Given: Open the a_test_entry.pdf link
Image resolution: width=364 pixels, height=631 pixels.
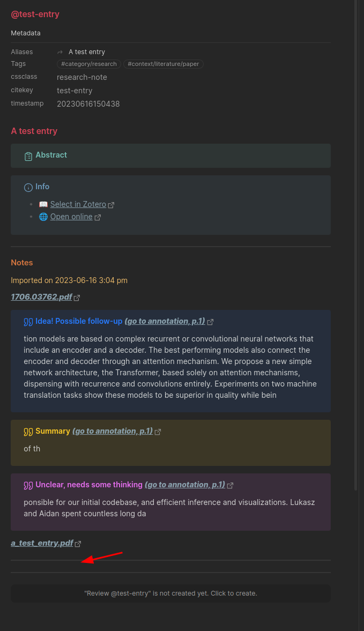Looking at the screenshot, I should [41, 543].
